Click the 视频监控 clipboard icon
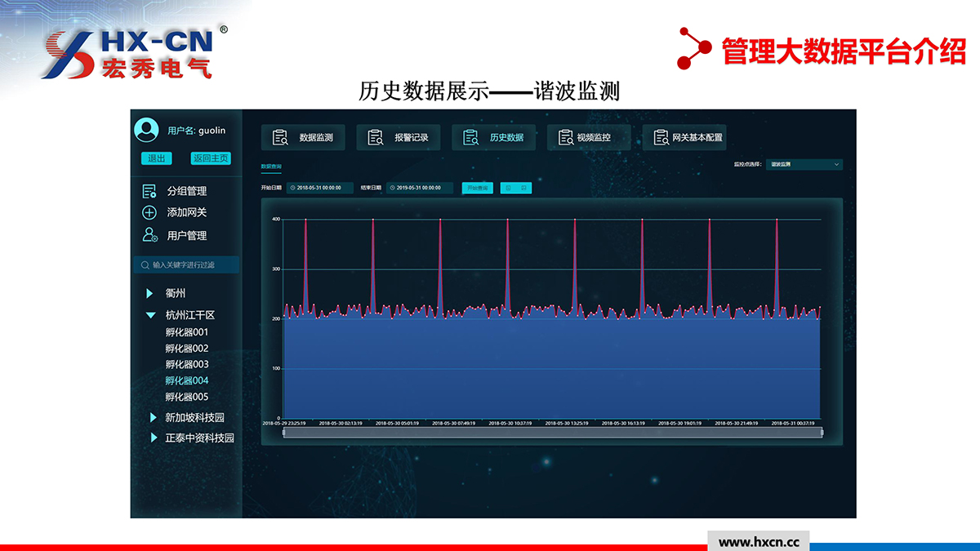 [x=566, y=137]
